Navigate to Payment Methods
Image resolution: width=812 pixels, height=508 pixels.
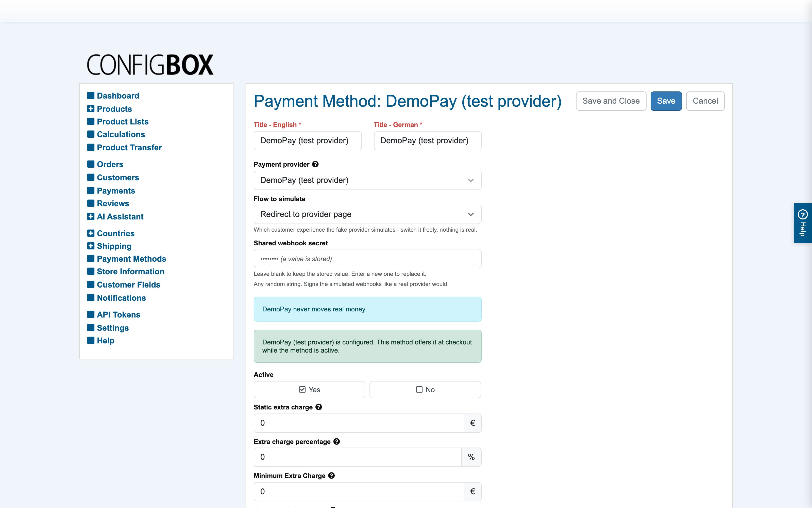[x=131, y=259]
